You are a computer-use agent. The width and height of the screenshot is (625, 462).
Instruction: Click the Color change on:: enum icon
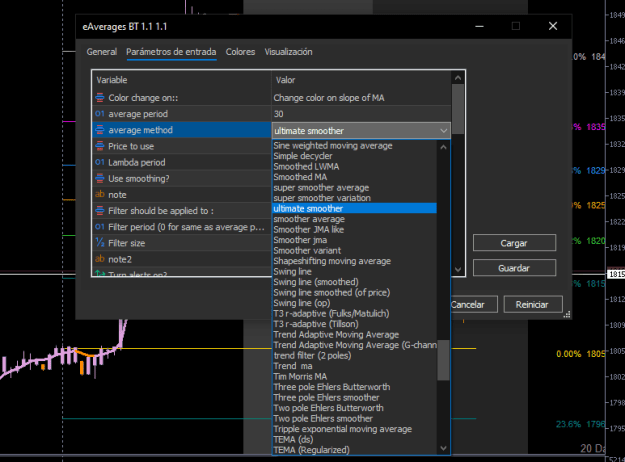100,98
